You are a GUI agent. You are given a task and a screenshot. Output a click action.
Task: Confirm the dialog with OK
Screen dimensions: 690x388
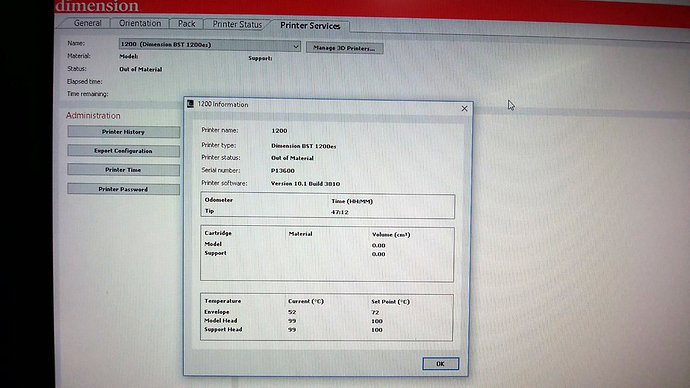coord(440,364)
